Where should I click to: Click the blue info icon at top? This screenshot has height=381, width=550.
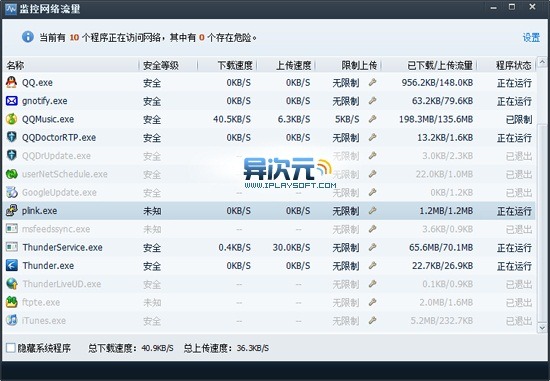pyautogui.click(x=28, y=37)
